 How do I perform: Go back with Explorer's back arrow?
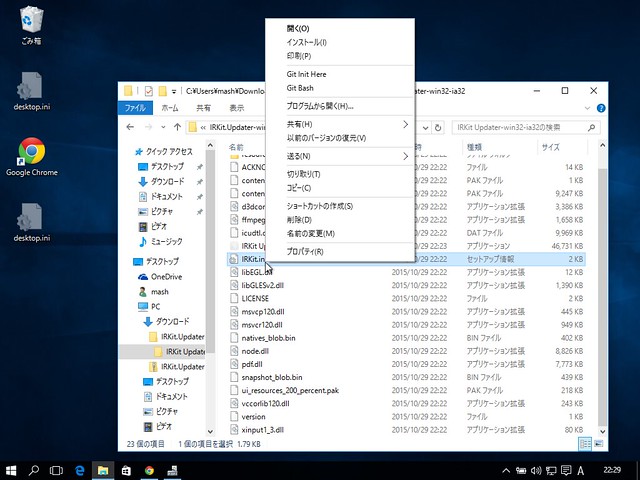[x=130, y=127]
